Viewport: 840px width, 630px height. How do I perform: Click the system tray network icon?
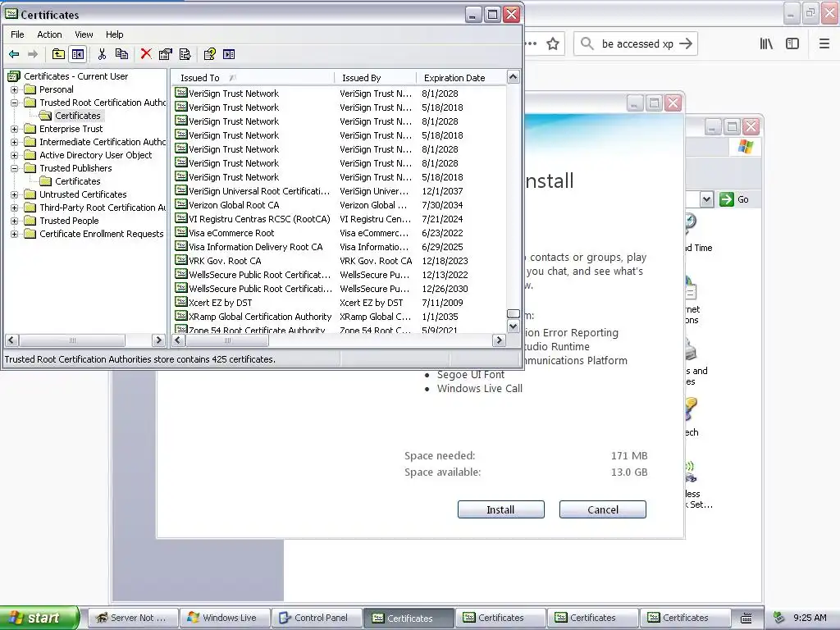[779, 618]
